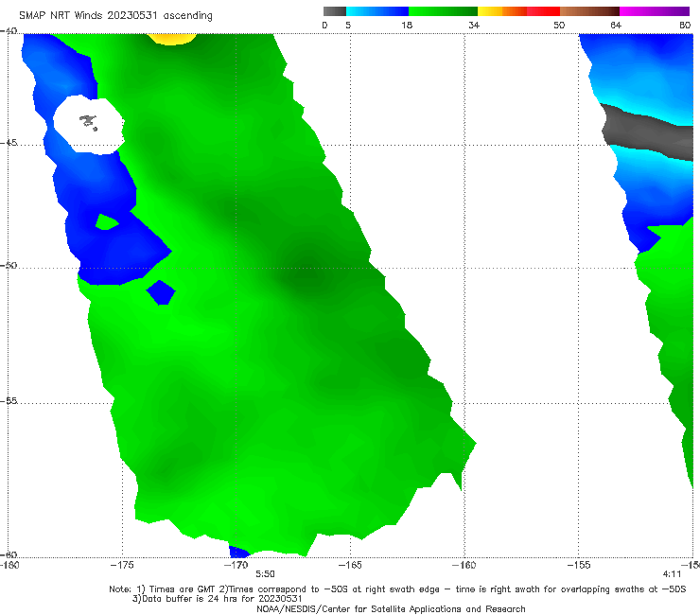The image size is (700, 615).
Task: Click the color bar label "18"
Action: point(407,25)
